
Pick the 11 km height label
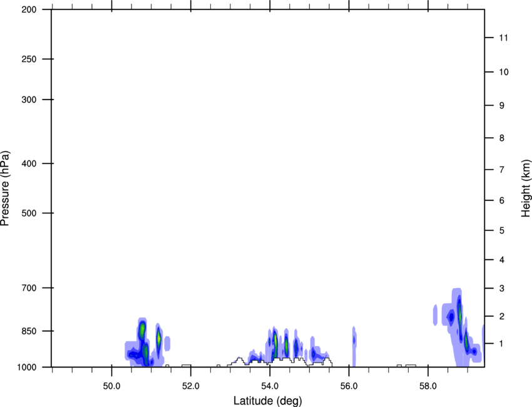[x=504, y=38]
